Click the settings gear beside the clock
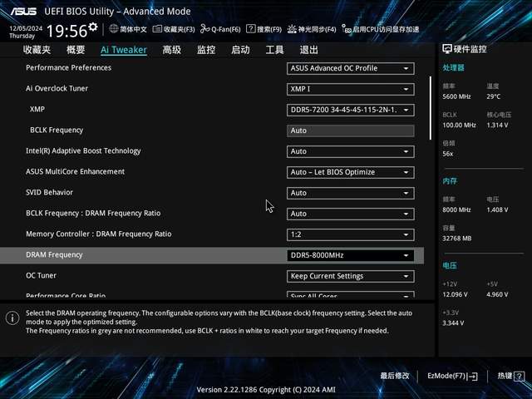Image resolution: width=532 pixels, height=399 pixels. pyautogui.click(x=92, y=27)
